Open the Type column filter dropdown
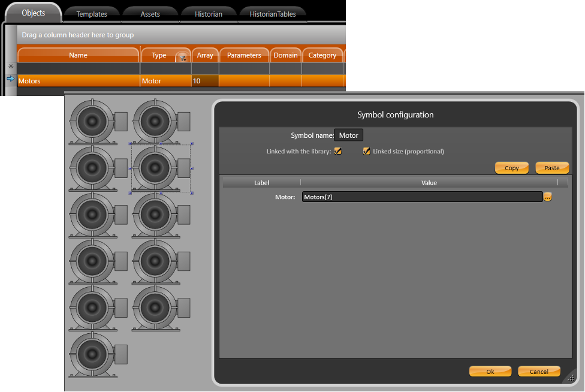 [182, 58]
